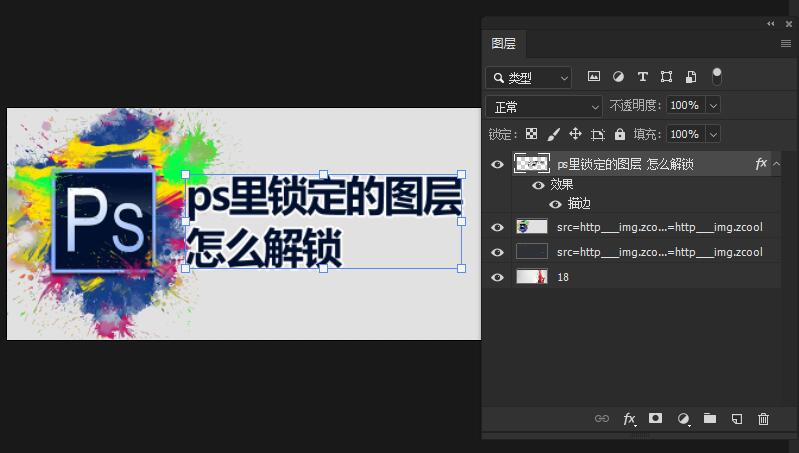The height and width of the screenshot is (453, 799).
Task: Collapse the text layer effects list
Action: [776, 164]
